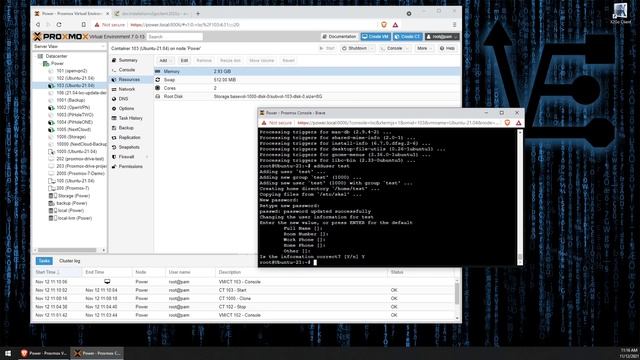Click the Create CT button

click(407, 37)
